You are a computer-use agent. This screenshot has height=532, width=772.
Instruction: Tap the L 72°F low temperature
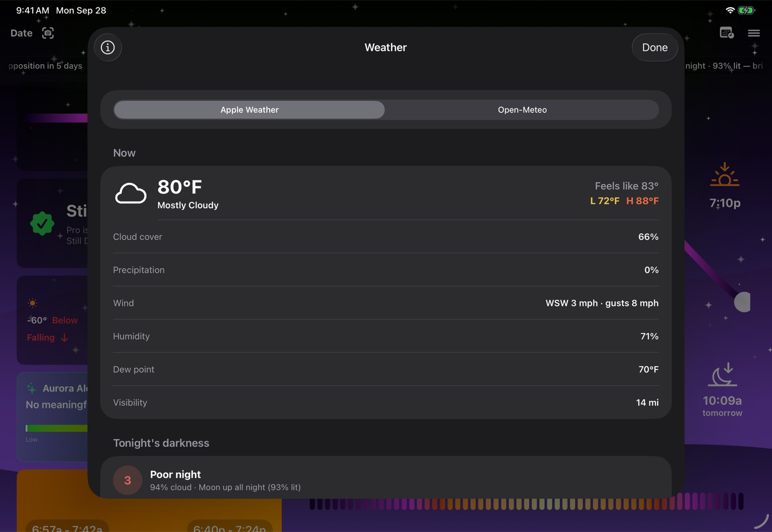click(x=605, y=201)
